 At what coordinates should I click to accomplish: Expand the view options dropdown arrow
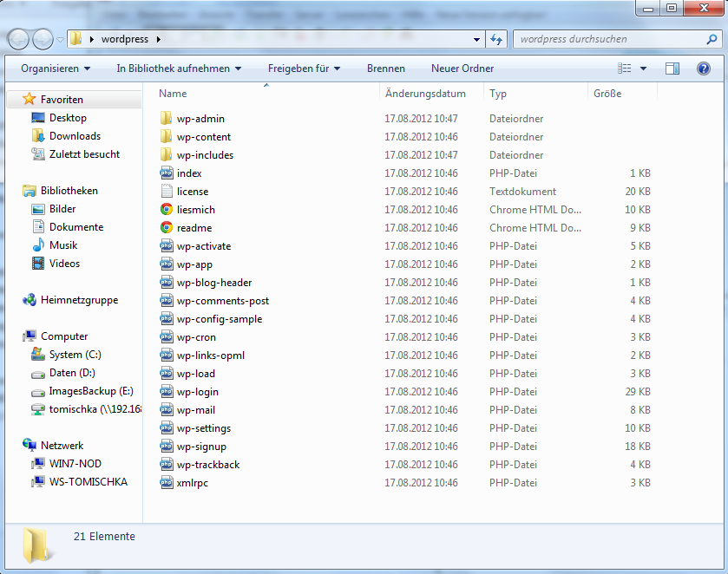[x=643, y=68]
